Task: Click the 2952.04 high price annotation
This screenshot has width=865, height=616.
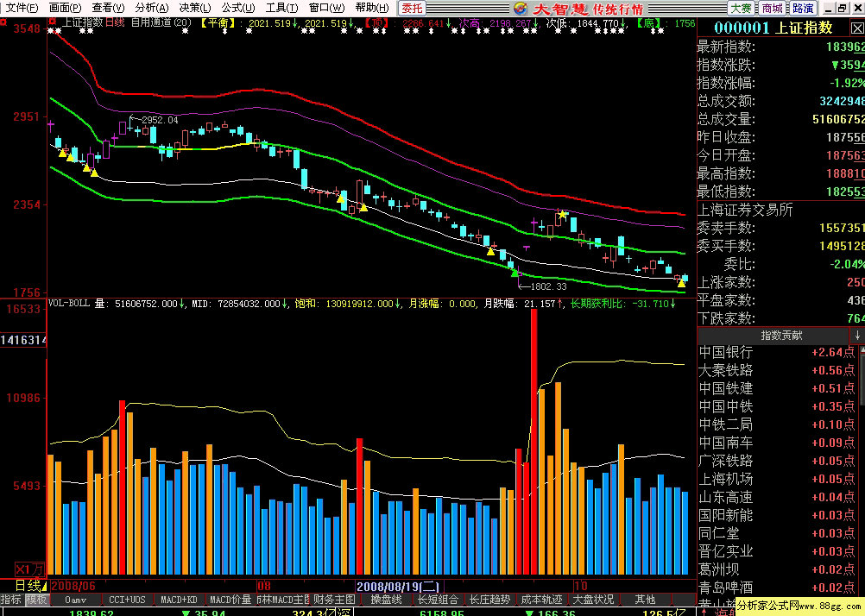Action: (160, 120)
